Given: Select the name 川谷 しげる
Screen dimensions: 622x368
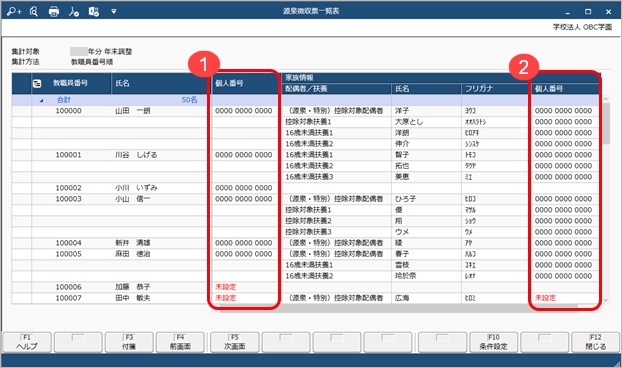Looking at the screenshot, I should click(136, 155).
